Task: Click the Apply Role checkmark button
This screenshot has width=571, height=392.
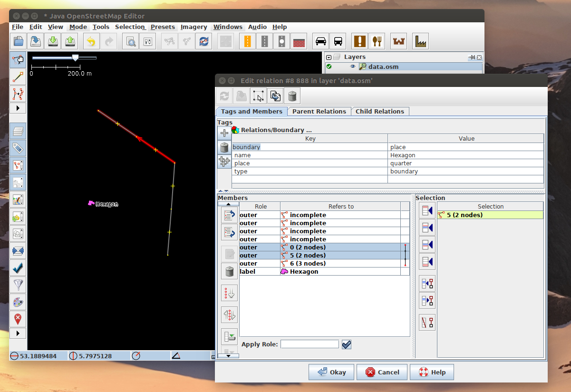Action: (346, 344)
